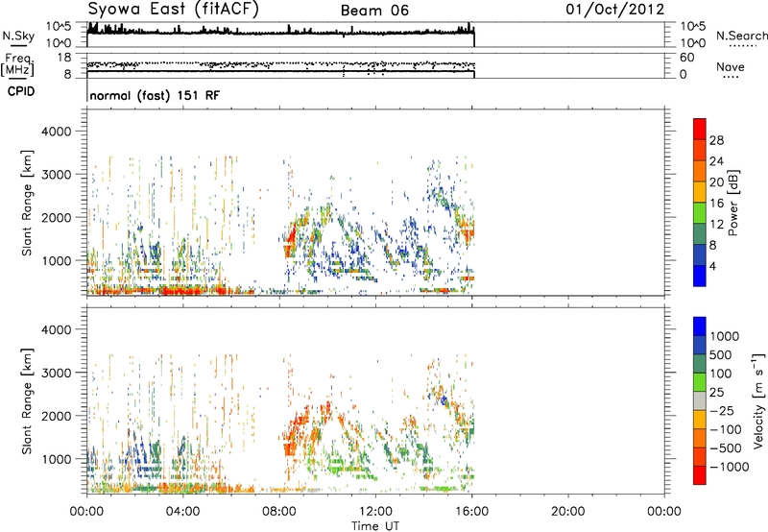Click the 'Power [dB]' colorbar label
Image resolution: width=768 pixels, height=532 pixels.
click(x=732, y=203)
